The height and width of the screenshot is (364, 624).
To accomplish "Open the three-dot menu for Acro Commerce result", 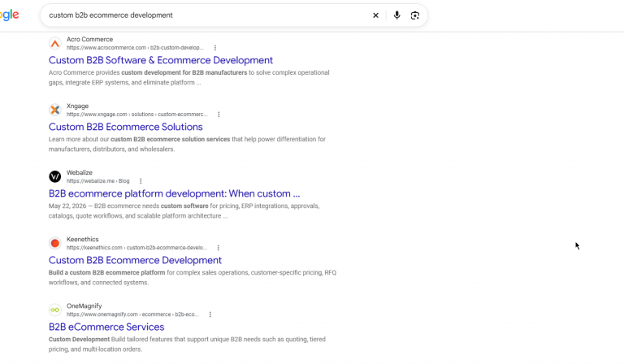I will tap(214, 48).
